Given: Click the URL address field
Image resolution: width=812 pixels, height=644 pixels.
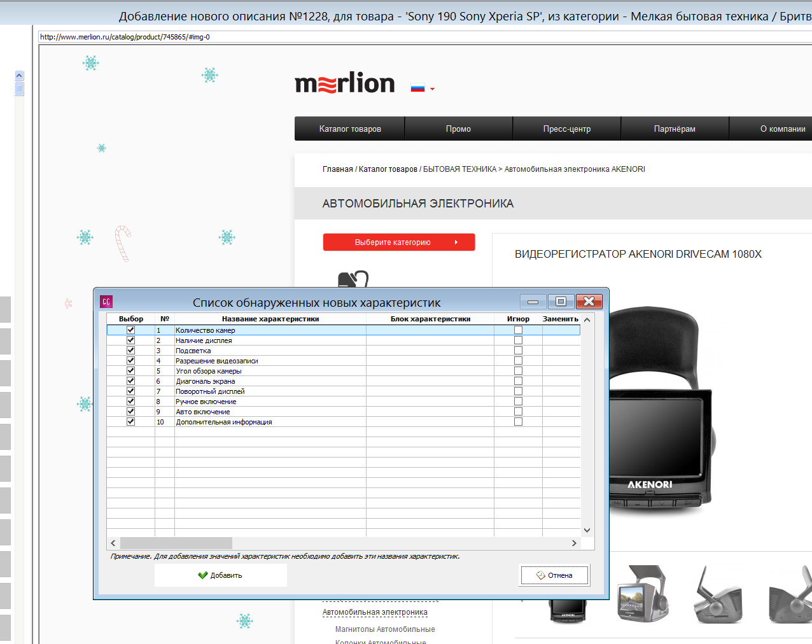Looking at the screenshot, I should coord(425,37).
